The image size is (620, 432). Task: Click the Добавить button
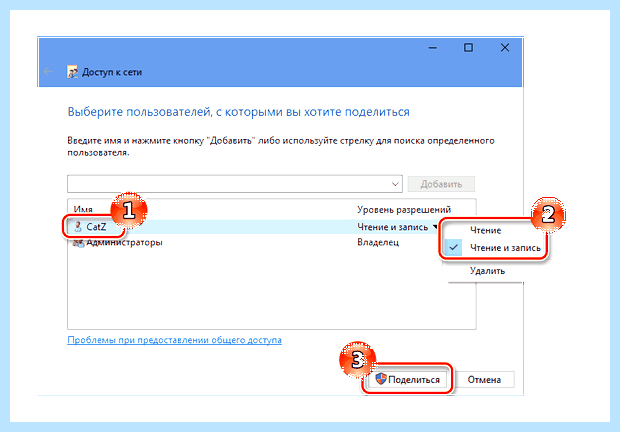point(441,184)
